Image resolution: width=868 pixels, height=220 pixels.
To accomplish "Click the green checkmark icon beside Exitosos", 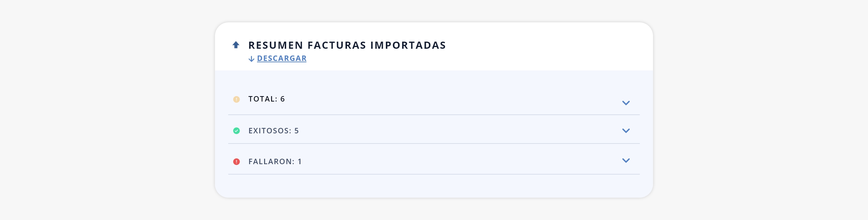I will pos(236,131).
